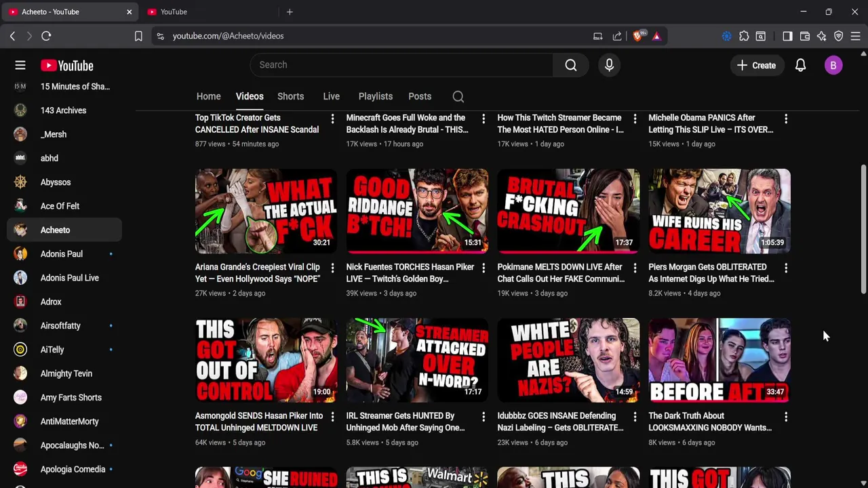This screenshot has width=868, height=488.
Task: Activate voice search microphone
Action: 609,65
